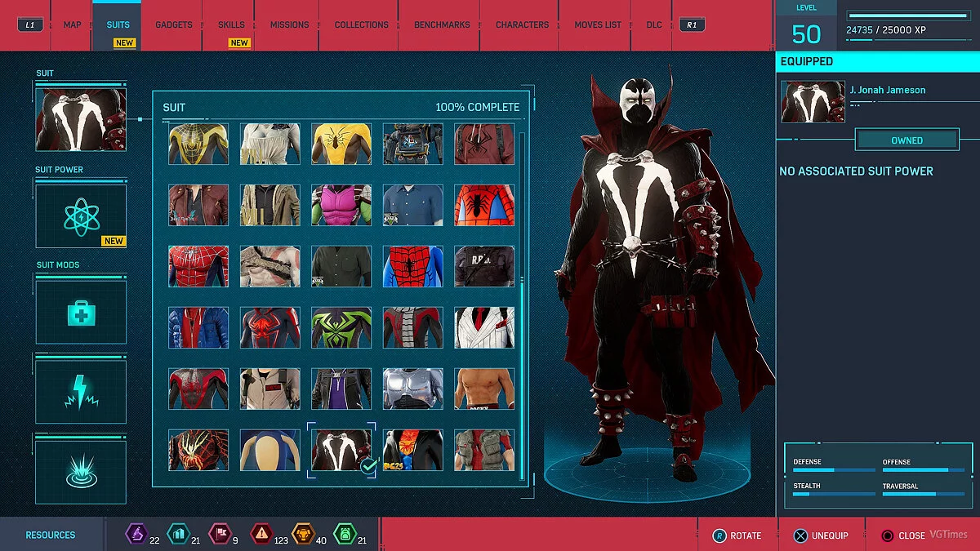Viewport: 980px width, 551px height.
Task: Switch to the Gadgets tab
Action: point(174,25)
